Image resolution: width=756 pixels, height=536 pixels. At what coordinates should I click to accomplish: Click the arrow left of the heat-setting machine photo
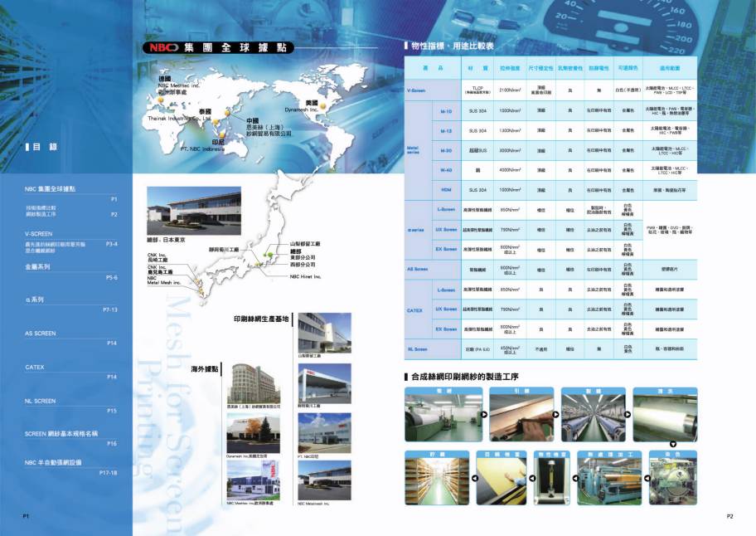pos(575,478)
